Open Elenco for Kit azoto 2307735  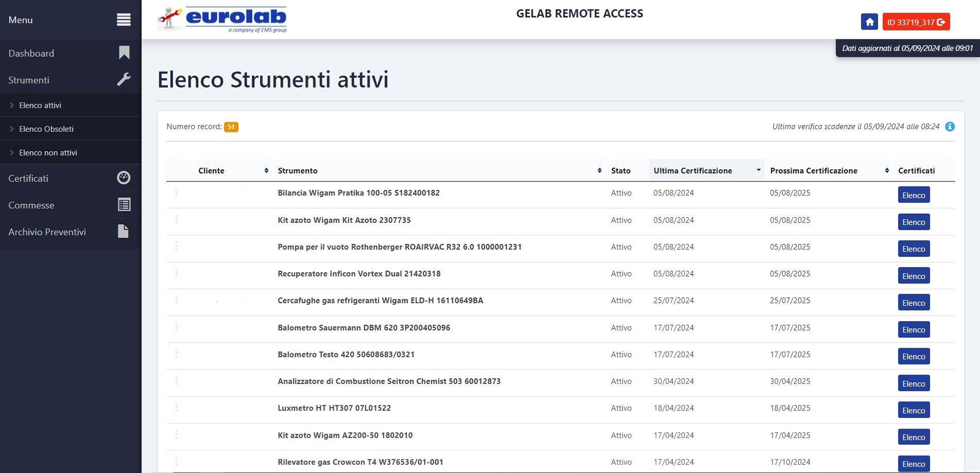coord(913,222)
